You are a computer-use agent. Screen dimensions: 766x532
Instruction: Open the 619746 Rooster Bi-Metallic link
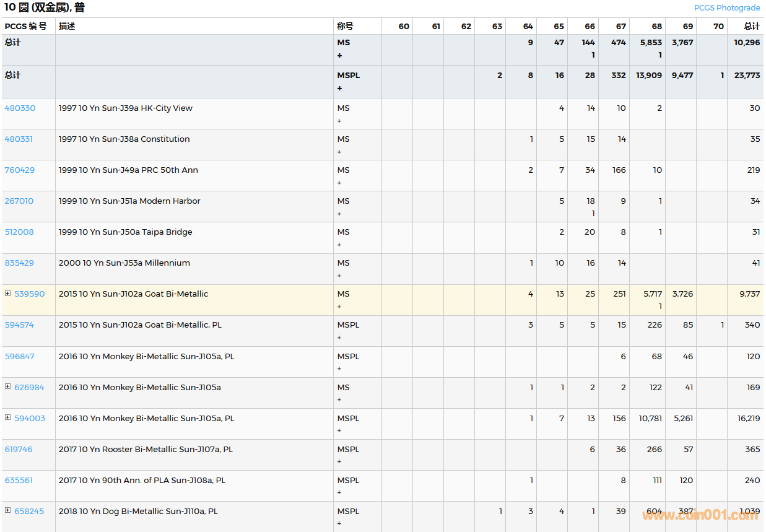(19, 449)
